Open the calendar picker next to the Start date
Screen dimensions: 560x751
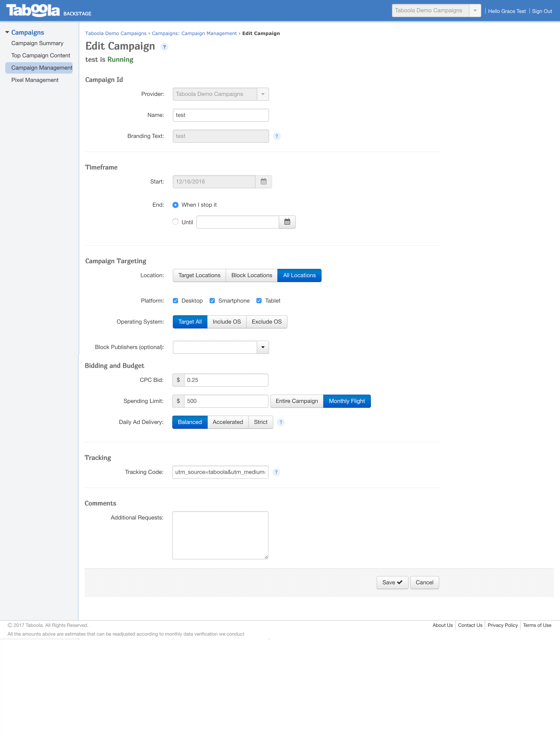(x=264, y=182)
